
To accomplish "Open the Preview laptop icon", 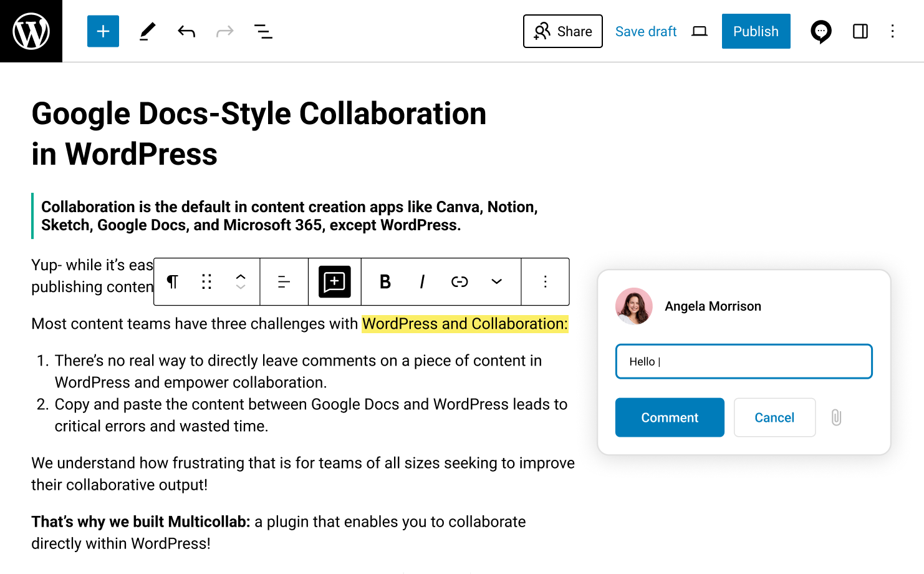I will tap(700, 31).
